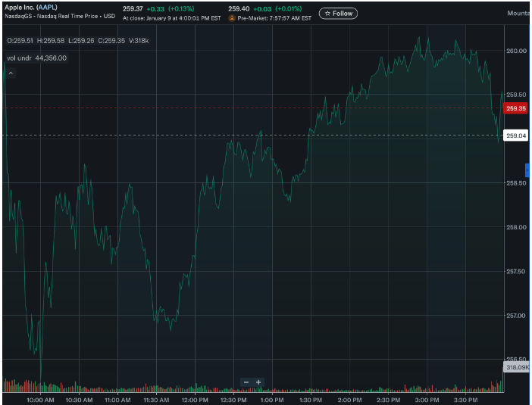
Task: Click the Follow button with star icon
Action: [x=338, y=13]
